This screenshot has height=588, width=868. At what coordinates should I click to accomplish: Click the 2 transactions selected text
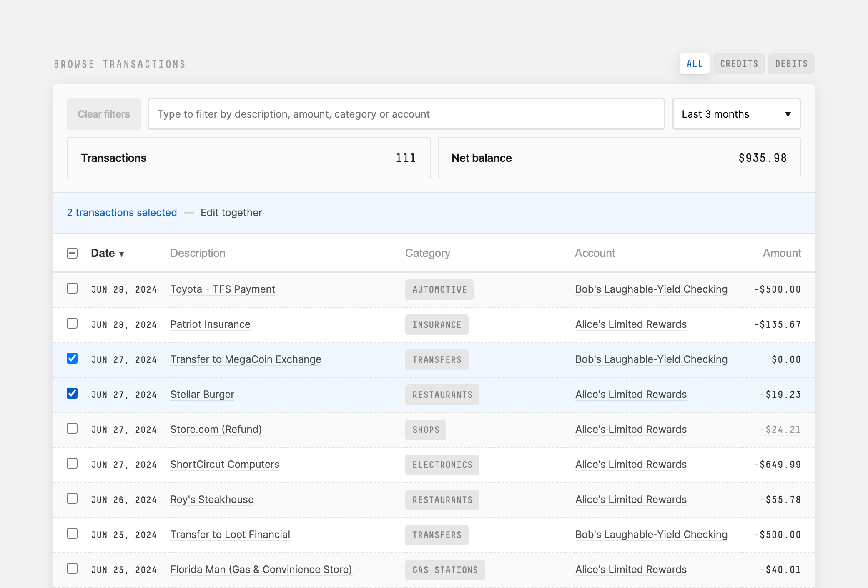coord(122,213)
